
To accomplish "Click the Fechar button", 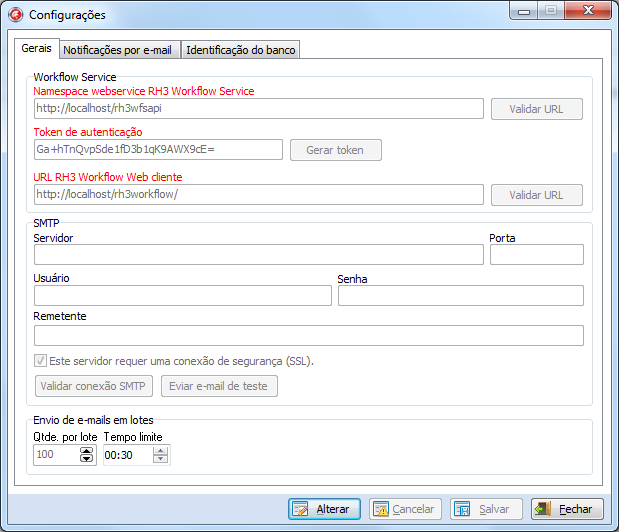I will coord(568,509).
